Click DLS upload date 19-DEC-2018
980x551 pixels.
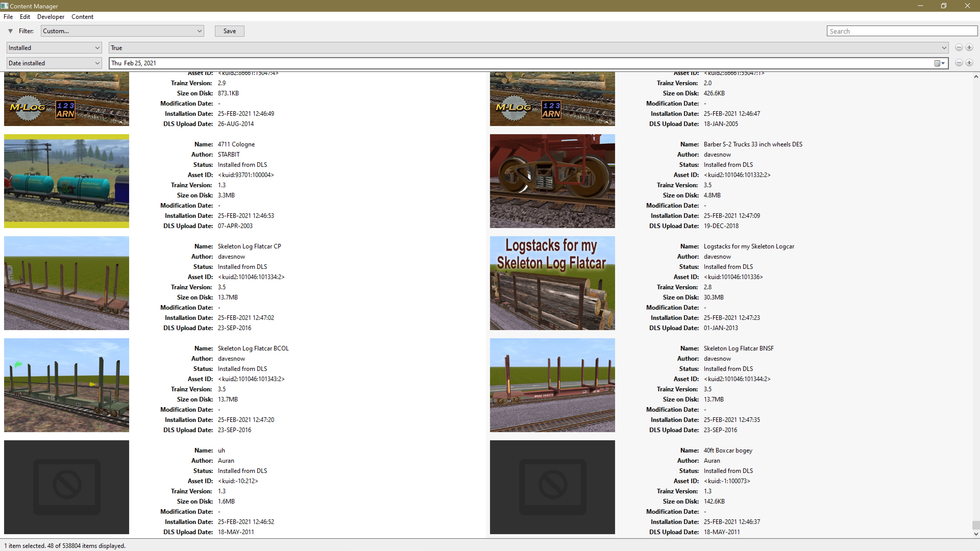(x=721, y=226)
